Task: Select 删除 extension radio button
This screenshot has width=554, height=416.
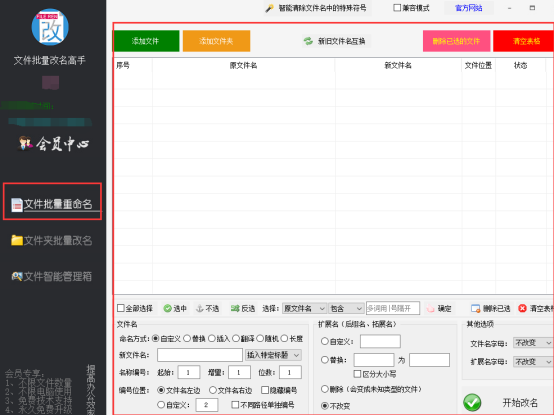Action: (325, 389)
